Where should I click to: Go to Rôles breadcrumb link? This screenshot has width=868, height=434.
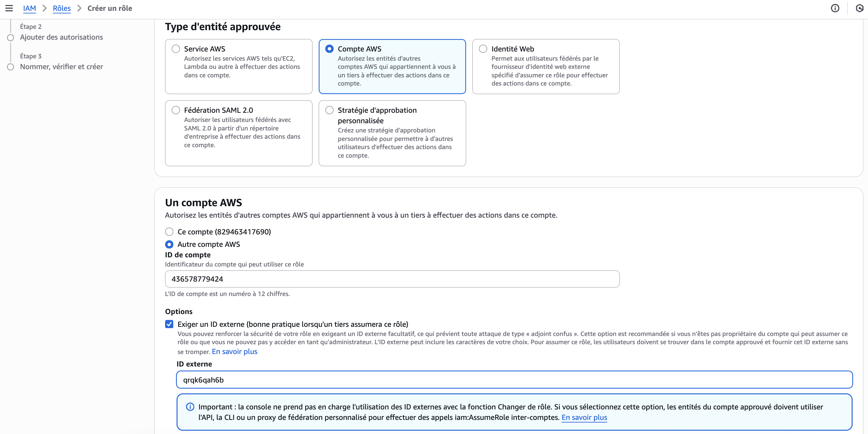(x=62, y=8)
